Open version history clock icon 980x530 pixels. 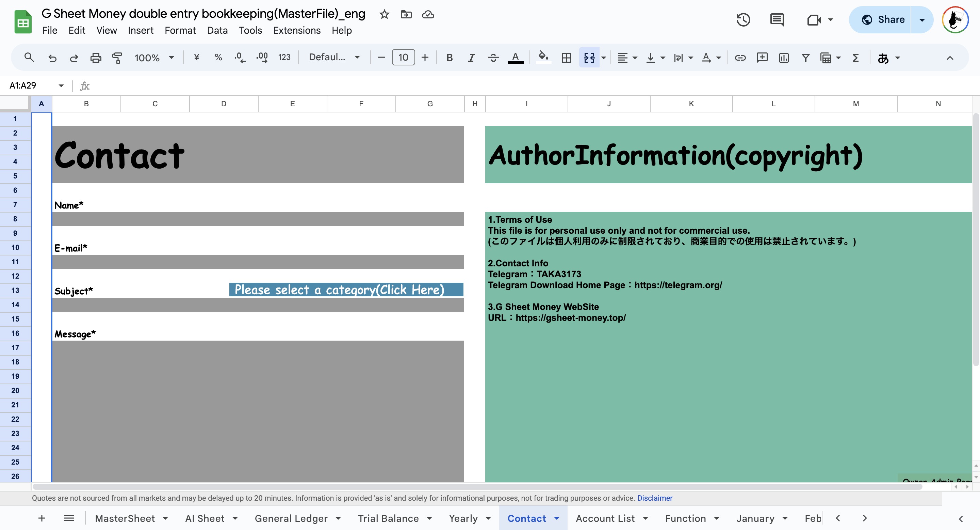pyautogui.click(x=743, y=19)
